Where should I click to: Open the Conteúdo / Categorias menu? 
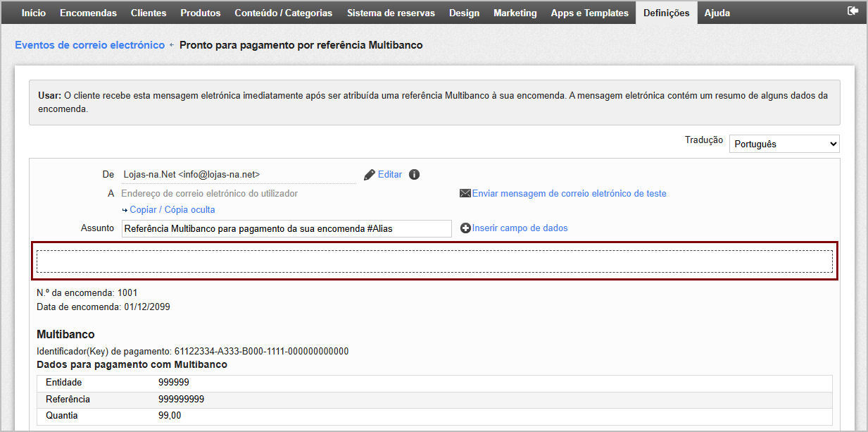[284, 13]
